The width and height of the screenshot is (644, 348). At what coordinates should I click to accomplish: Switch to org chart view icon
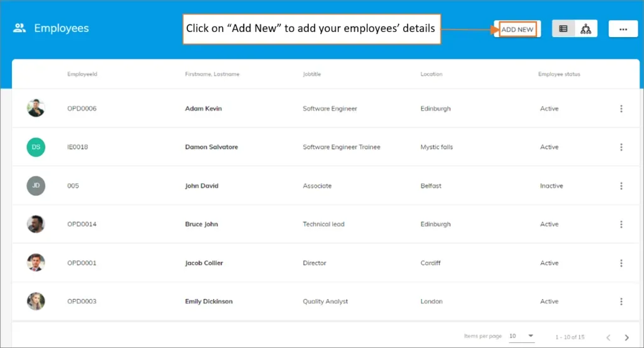tap(586, 29)
